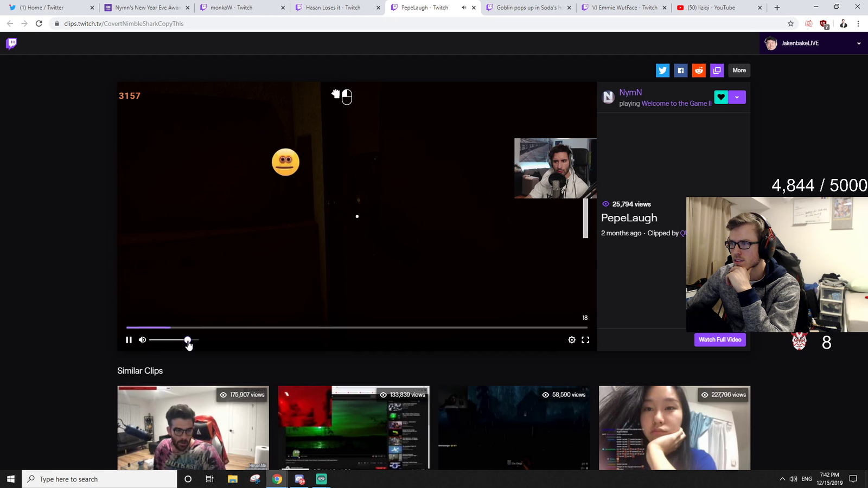Viewport: 868px width, 488px height.
Task: Open the similar clip with 133,839 views
Action: [354, 428]
